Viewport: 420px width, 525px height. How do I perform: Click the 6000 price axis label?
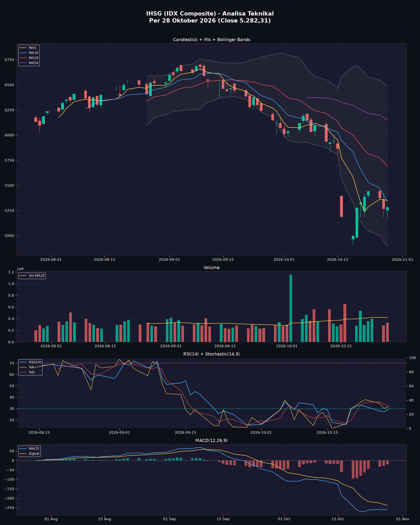pos(10,135)
